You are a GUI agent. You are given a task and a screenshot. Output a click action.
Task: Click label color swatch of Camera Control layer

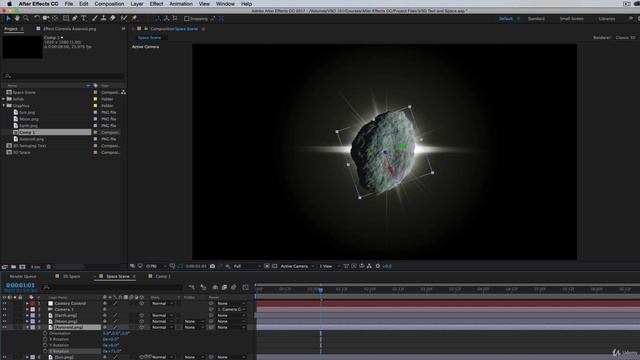(33, 304)
